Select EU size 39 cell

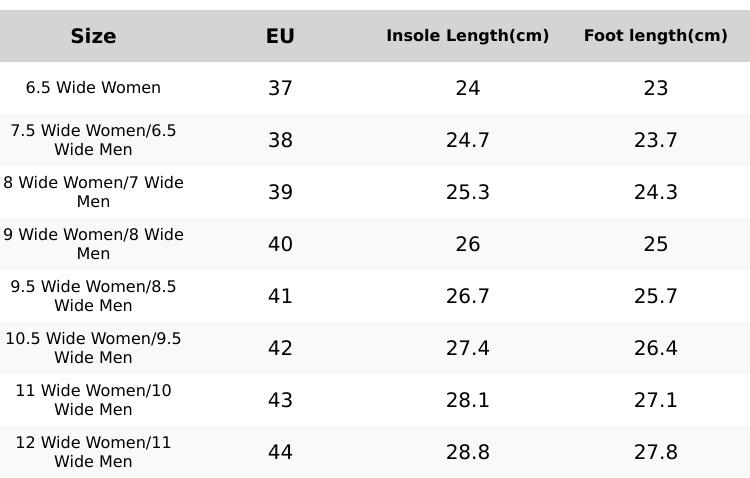(280, 192)
